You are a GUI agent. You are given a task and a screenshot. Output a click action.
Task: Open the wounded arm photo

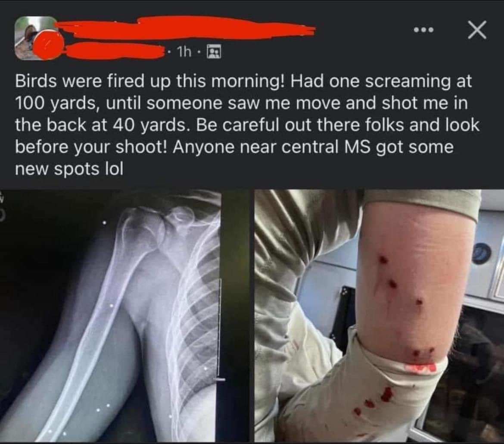point(379,316)
